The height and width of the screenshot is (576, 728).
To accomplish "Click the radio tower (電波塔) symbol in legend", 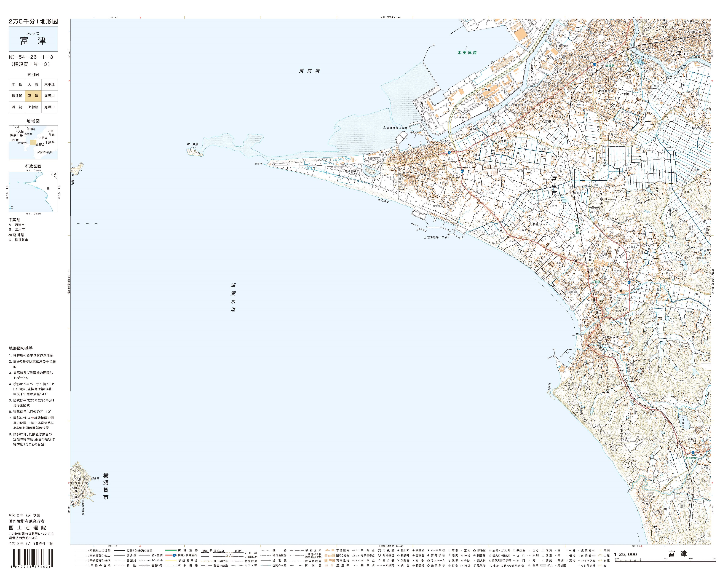I will point(474,566).
